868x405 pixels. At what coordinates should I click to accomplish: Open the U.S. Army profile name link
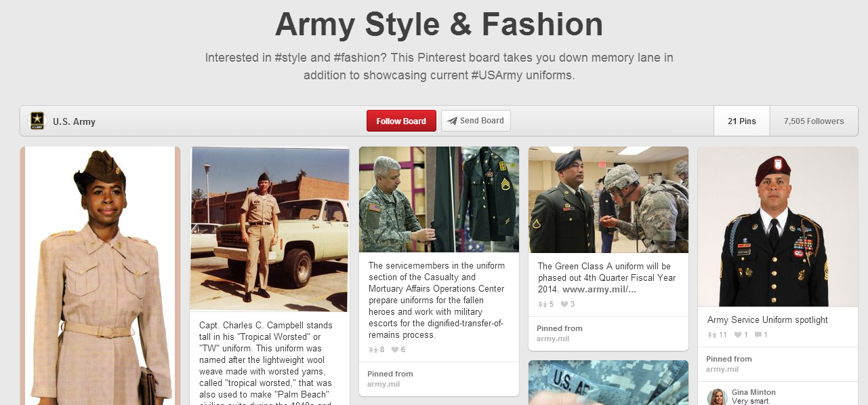[74, 122]
